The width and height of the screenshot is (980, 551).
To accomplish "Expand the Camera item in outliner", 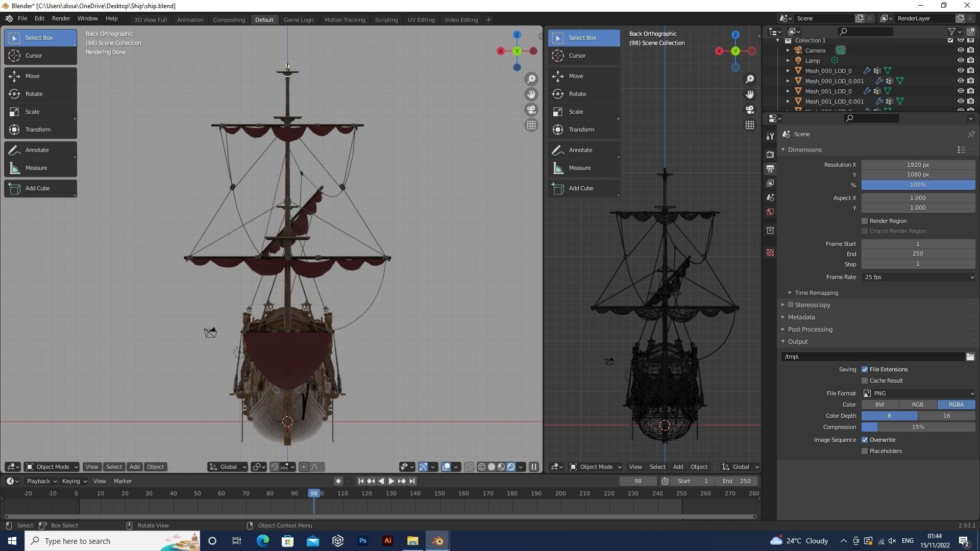I will [x=788, y=51].
